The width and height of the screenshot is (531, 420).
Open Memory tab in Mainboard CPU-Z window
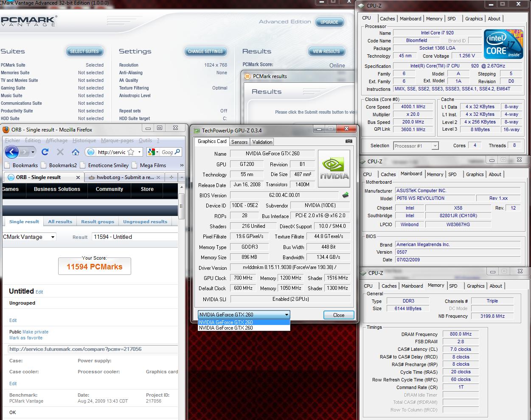click(x=435, y=174)
